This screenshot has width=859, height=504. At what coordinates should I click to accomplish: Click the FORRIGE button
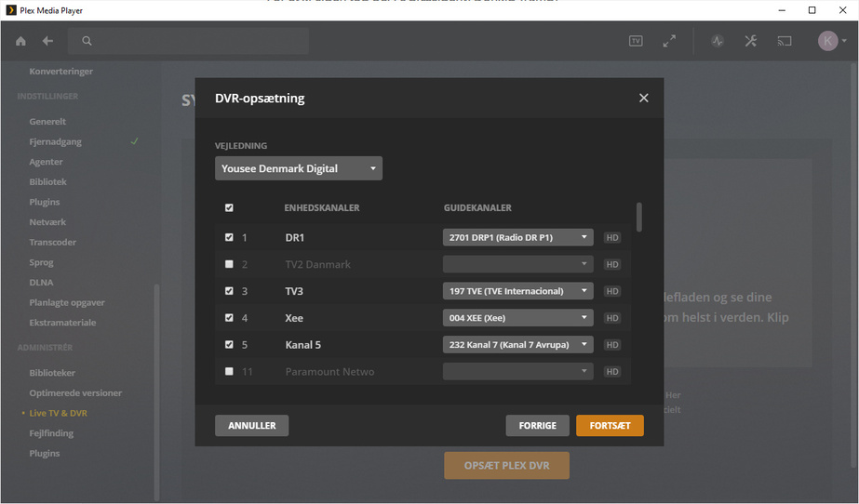[x=537, y=426]
